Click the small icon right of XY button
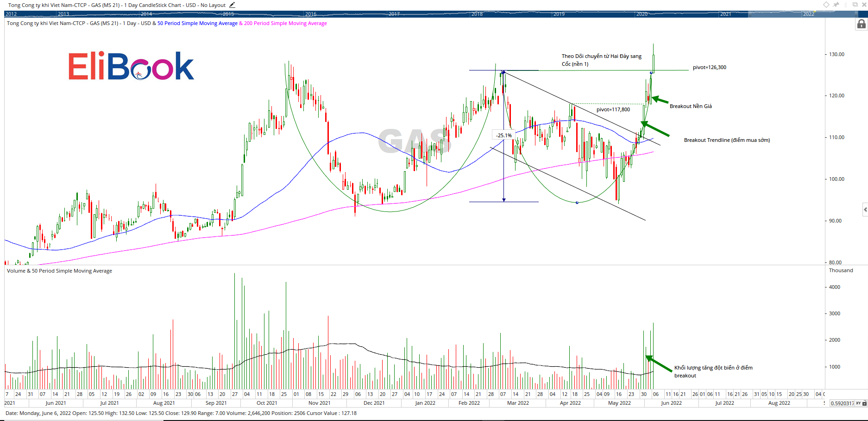Screen dimensions: 868x421 tap(864, 403)
